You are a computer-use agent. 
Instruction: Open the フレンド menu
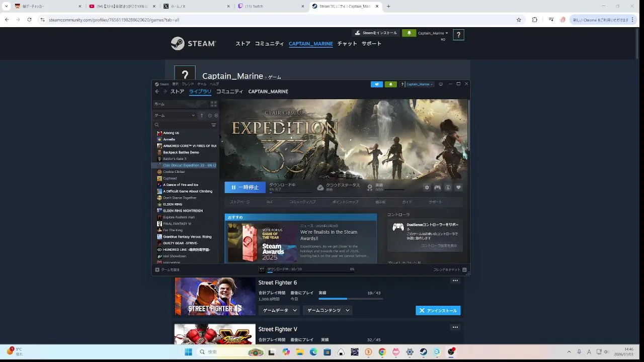click(188, 84)
